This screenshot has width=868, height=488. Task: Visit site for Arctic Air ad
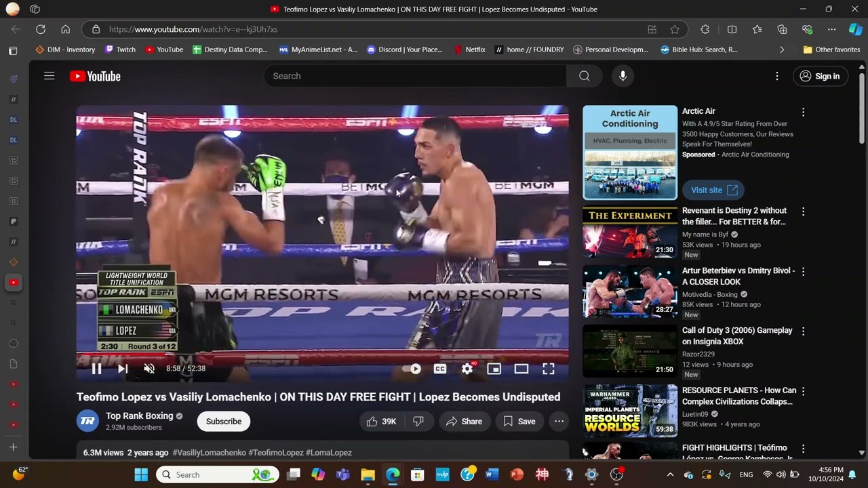tap(713, 190)
